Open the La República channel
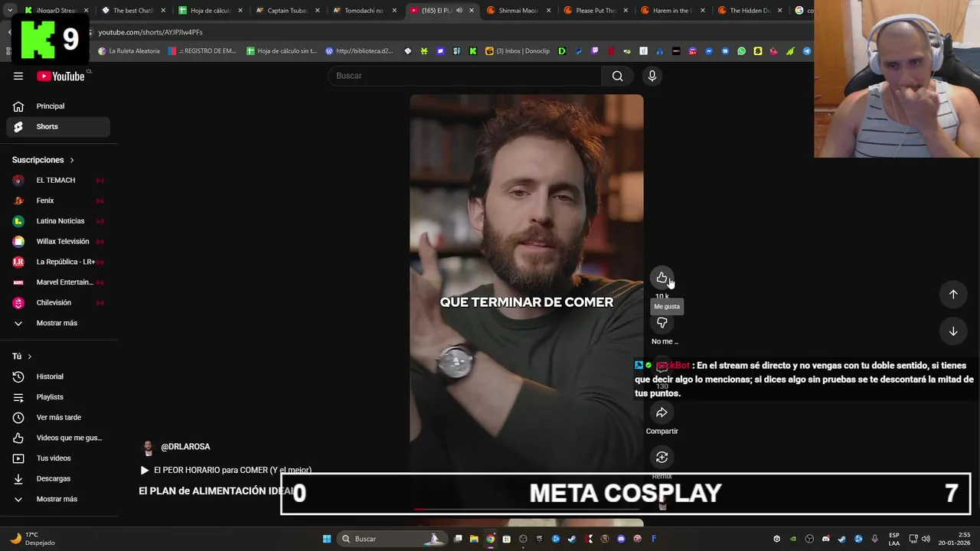The width and height of the screenshot is (980, 551). [58, 262]
